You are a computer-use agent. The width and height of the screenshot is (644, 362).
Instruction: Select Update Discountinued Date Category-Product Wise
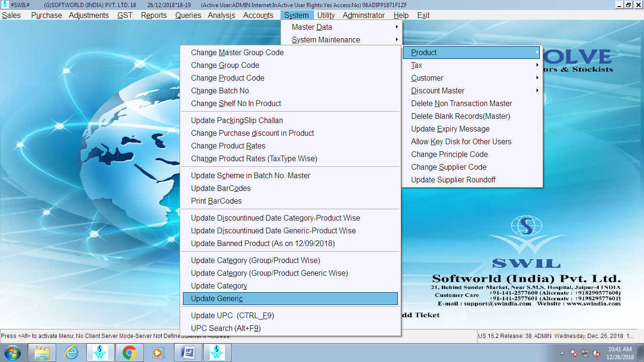click(x=290, y=218)
